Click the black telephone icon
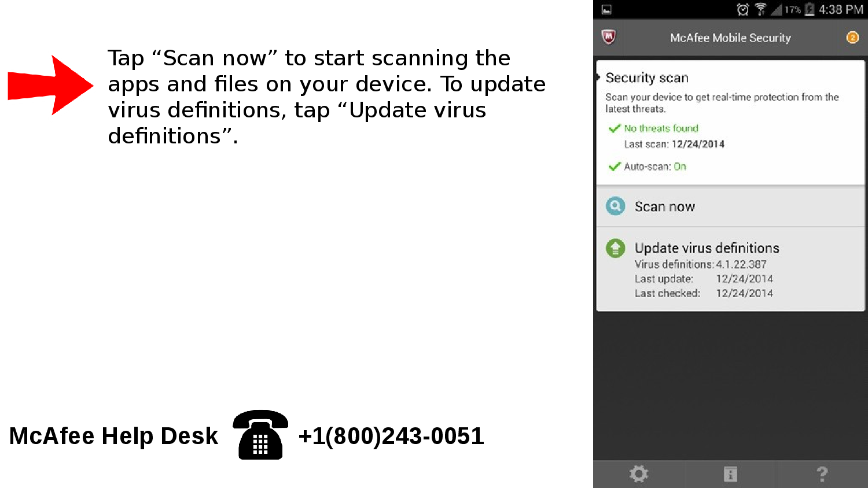 260,435
